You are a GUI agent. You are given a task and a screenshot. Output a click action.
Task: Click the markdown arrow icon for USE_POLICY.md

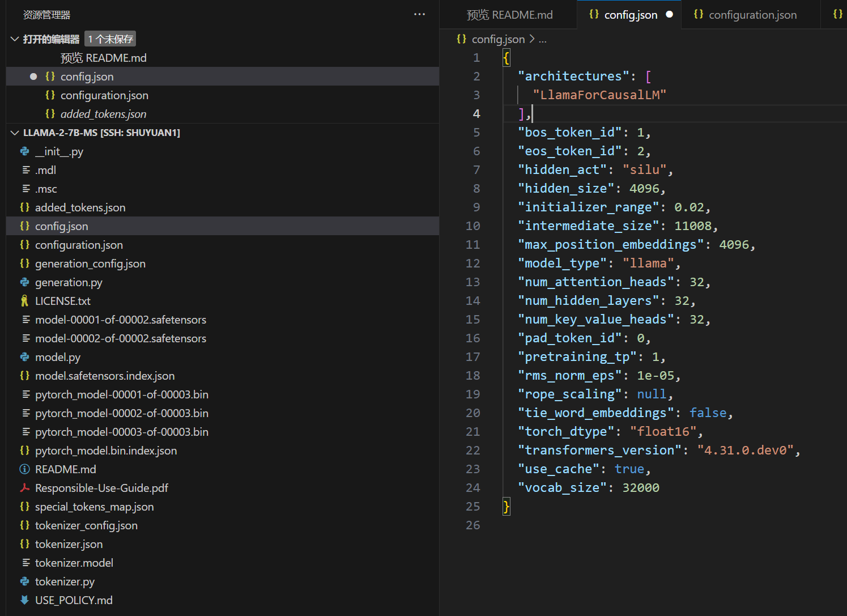pyautogui.click(x=25, y=600)
